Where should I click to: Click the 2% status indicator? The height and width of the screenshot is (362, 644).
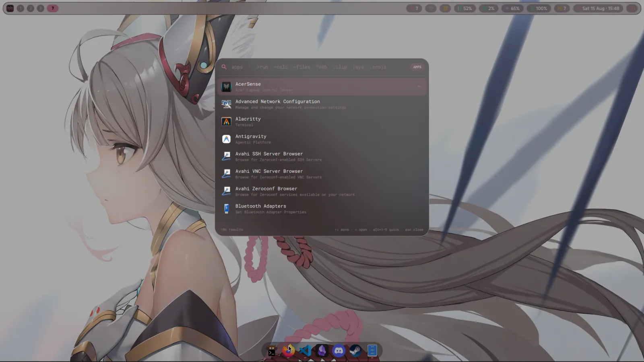tap(489, 8)
